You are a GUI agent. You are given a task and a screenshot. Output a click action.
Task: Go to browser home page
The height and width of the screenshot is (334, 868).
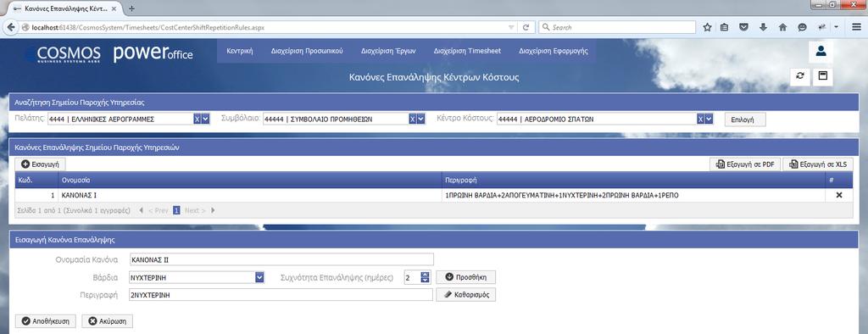[x=782, y=27]
